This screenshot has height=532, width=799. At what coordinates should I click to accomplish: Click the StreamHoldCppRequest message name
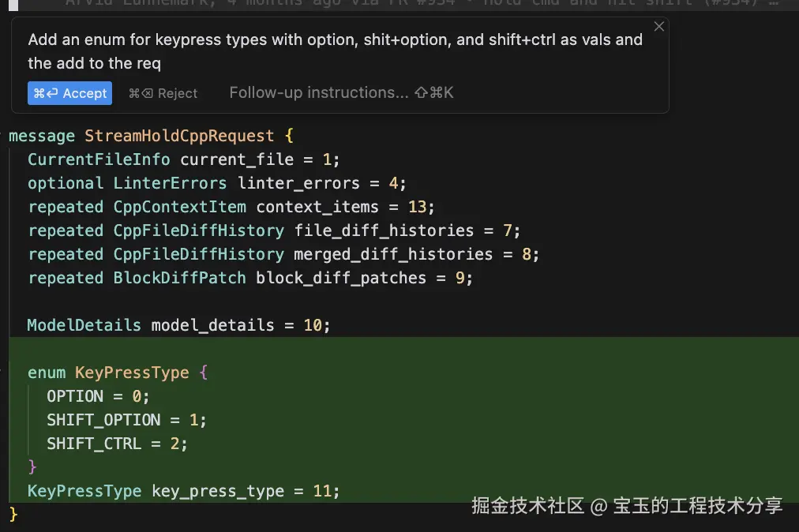click(x=179, y=136)
